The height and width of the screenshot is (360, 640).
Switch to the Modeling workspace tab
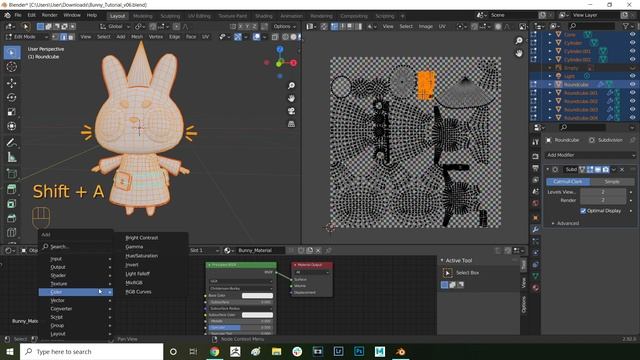click(142, 16)
